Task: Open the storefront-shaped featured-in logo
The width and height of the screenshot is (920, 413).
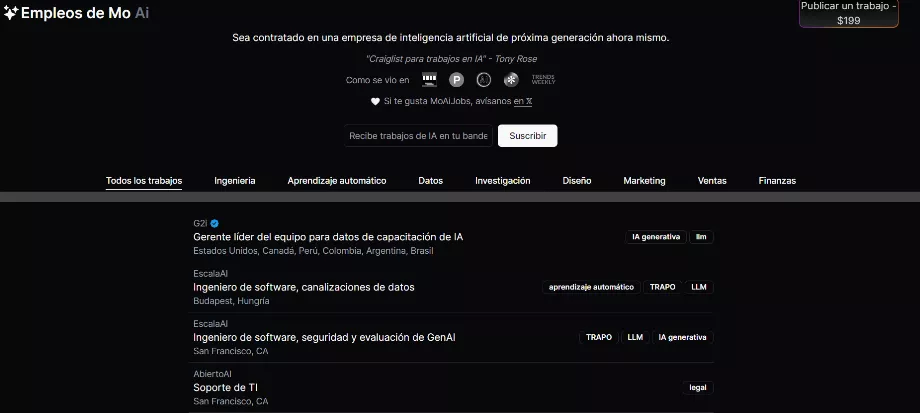Action: click(429, 80)
